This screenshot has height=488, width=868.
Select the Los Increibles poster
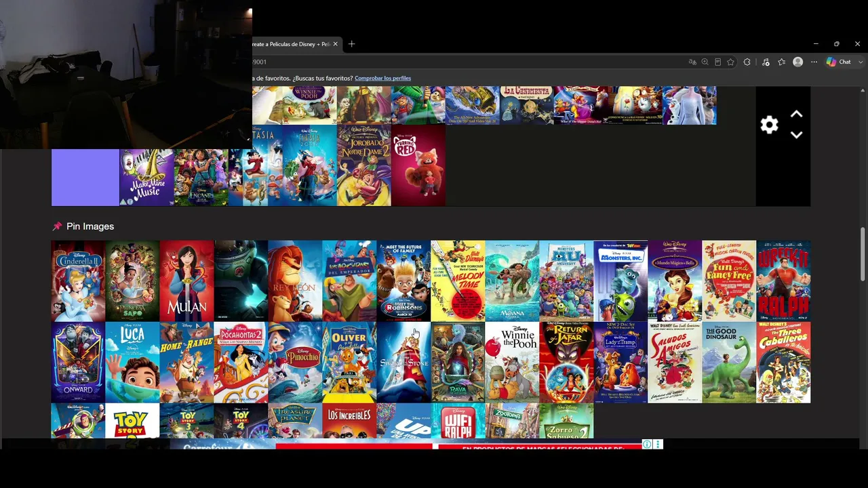pos(349,421)
